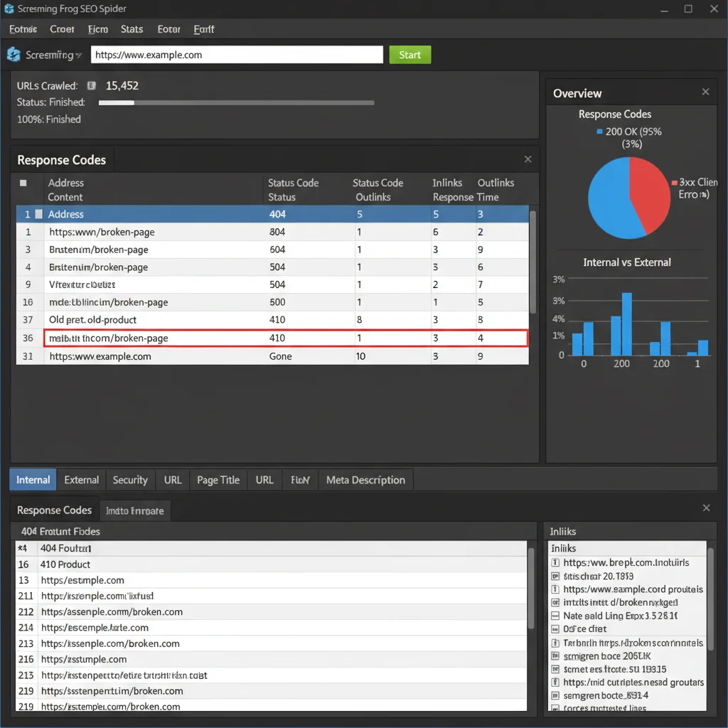
Task: Open the Stats menu
Action: pyautogui.click(x=132, y=29)
